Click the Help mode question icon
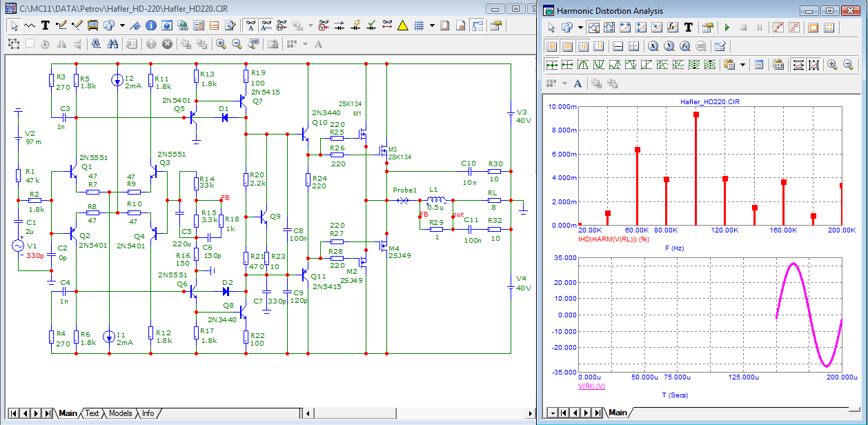Screen dimensions: 868x425 (166, 26)
